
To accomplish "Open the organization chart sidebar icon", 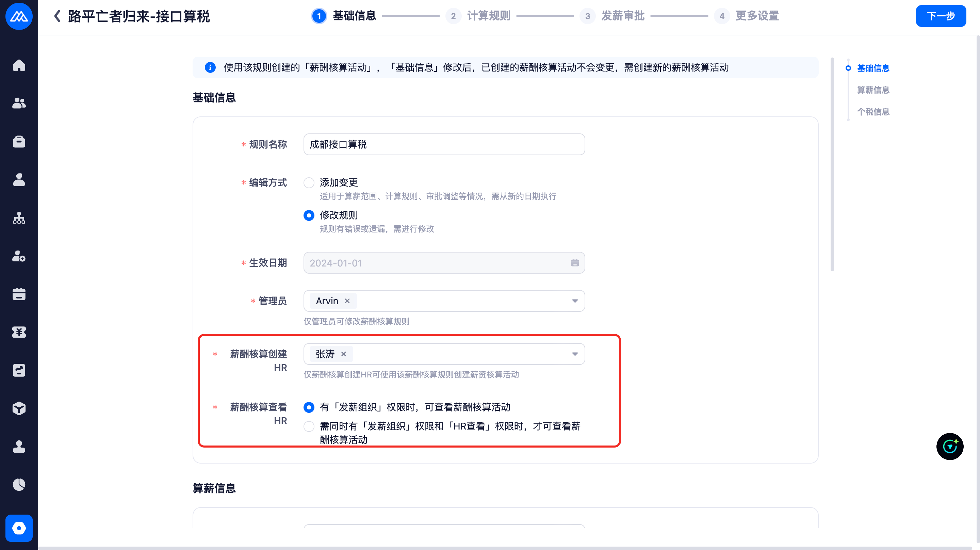I will pyautogui.click(x=19, y=218).
